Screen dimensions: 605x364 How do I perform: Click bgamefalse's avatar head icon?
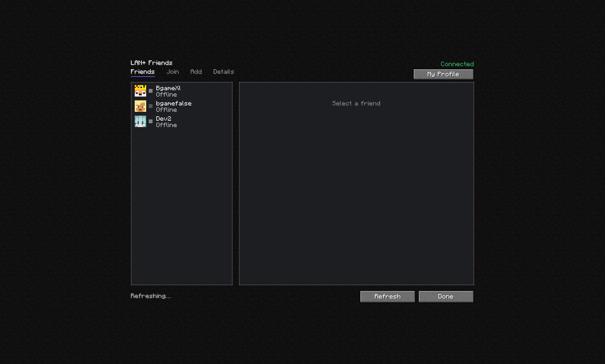coord(140,106)
